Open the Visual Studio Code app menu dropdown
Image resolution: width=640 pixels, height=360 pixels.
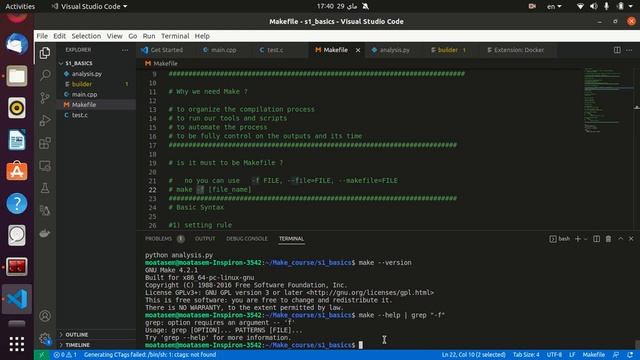click(89, 7)
